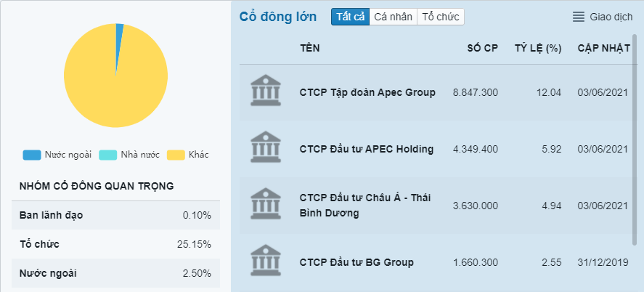Sort by the TỶ LỆ (%) column header
Screen dimensions: 644x292
(539, 49)
